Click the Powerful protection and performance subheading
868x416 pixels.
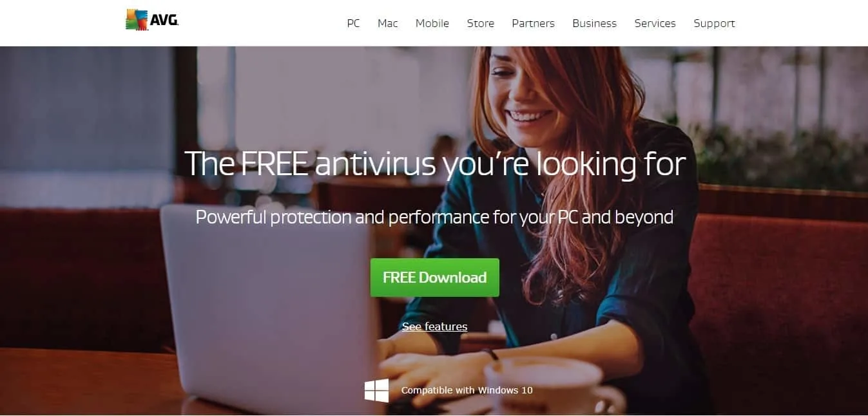(434, 217)
